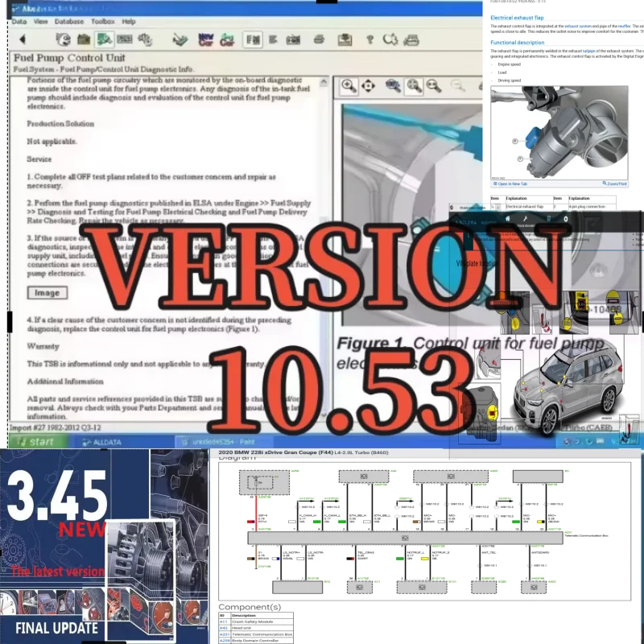Click the 'Telematic Communication Box' table cell
644x644 pixels.
coord(262,634)
